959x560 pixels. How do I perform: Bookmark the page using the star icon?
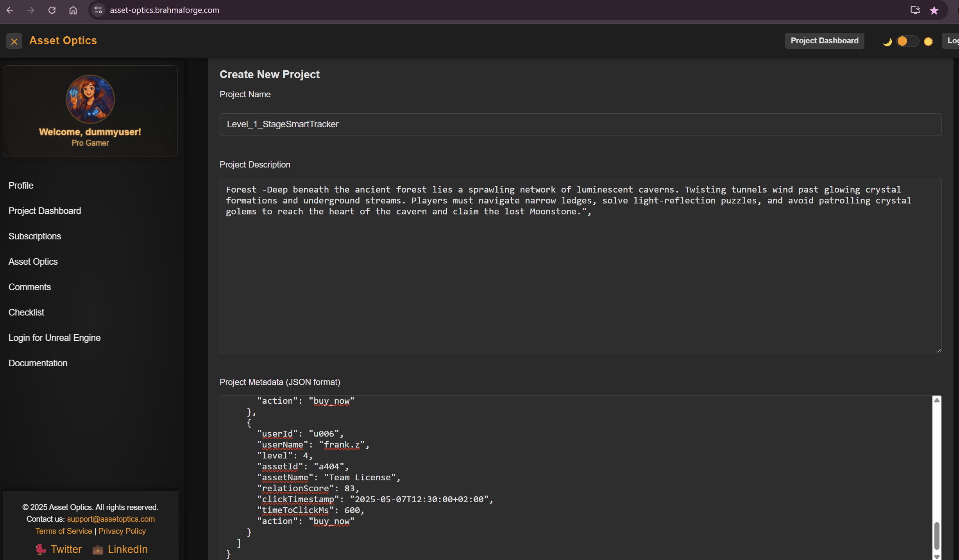coord(934,10)
